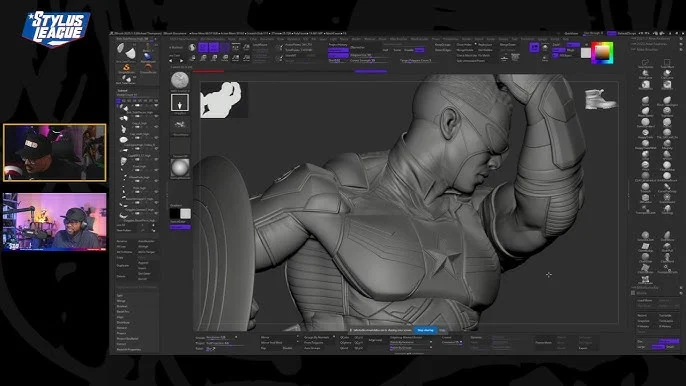Select the Move brush

pyautogui.click(x=645, y=102)
